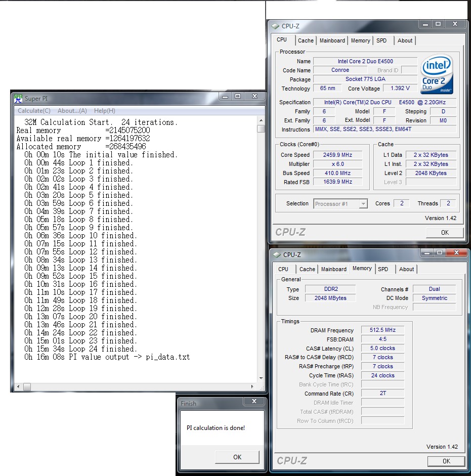Screen dimensions: 471x476
Task: Click the Name field 'Intel Core 2 Duo E4500'
Action: click(x=365, y=61)
